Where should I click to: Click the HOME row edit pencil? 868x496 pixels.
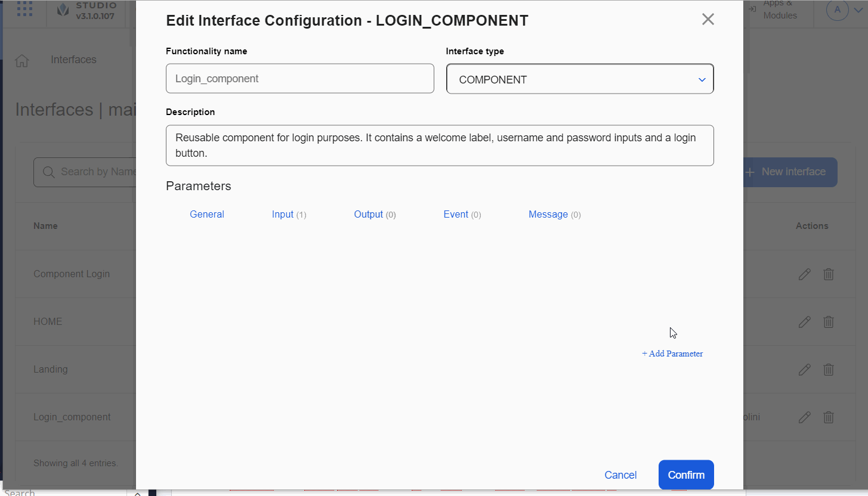click(804, 322)
